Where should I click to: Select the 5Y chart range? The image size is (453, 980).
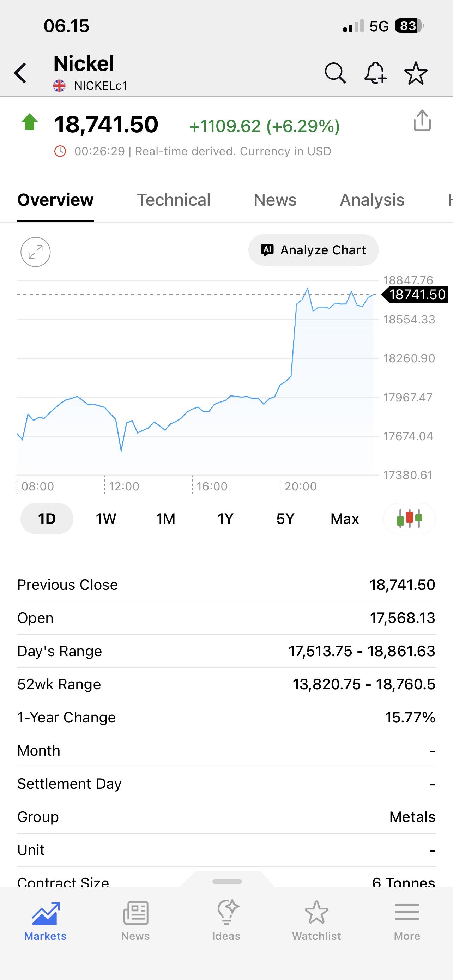pos(285,519)
